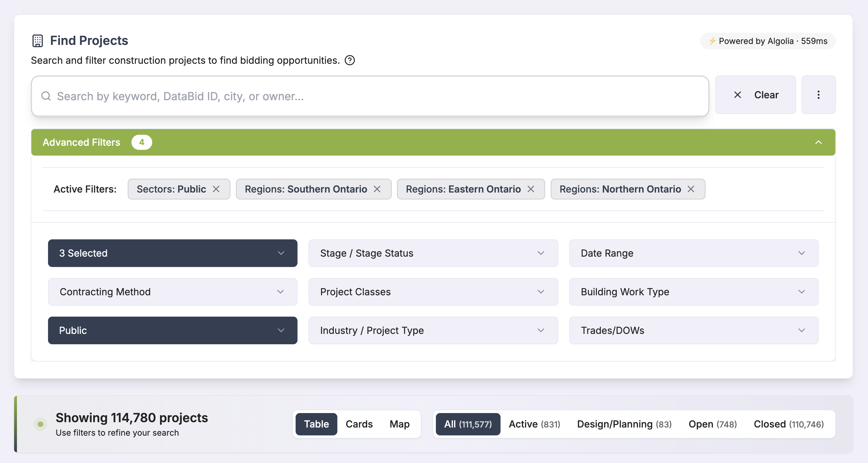Click the Powered by Algolia badge
Screen dimensions: 868x463
coord(768,41)
